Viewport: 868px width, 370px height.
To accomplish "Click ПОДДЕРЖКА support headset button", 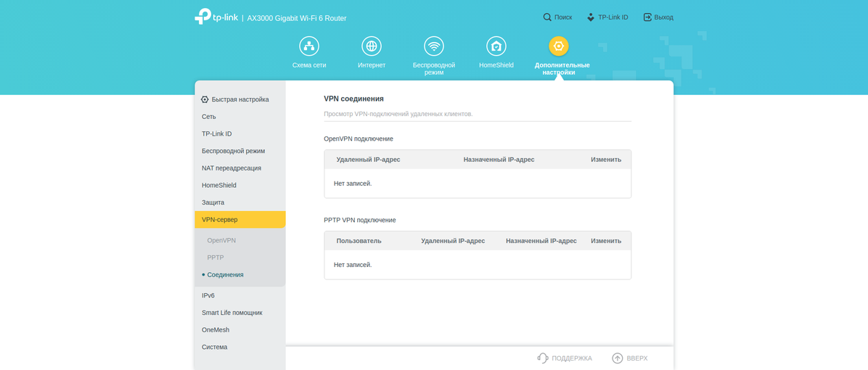I will (x=565, y=358).
